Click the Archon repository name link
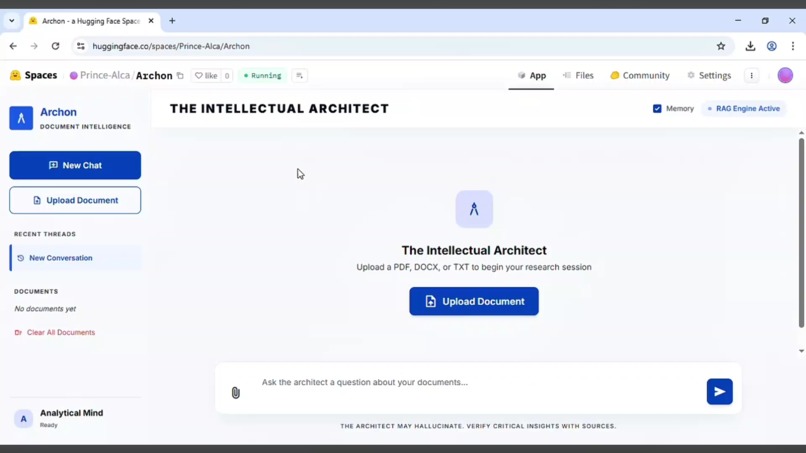 coord(154,76)
